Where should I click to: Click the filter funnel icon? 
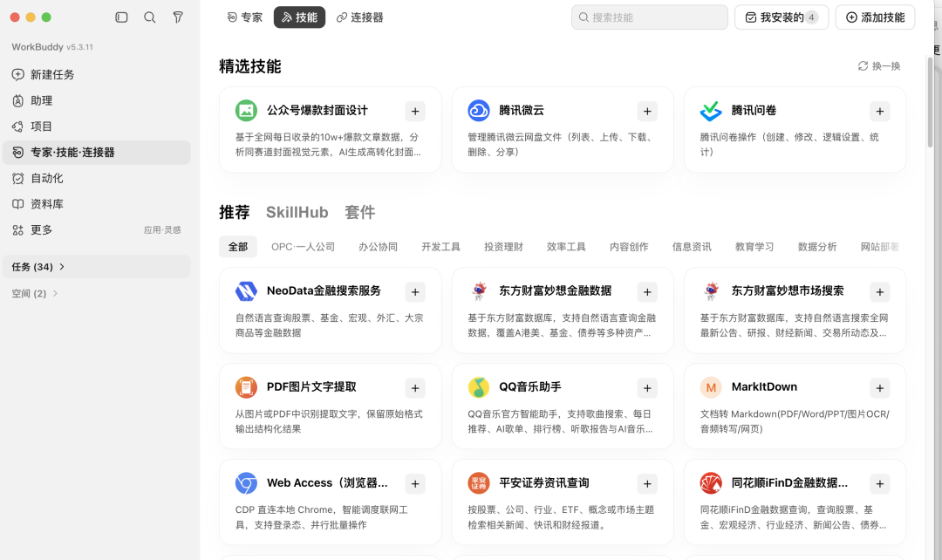click(x=178, y=17)
